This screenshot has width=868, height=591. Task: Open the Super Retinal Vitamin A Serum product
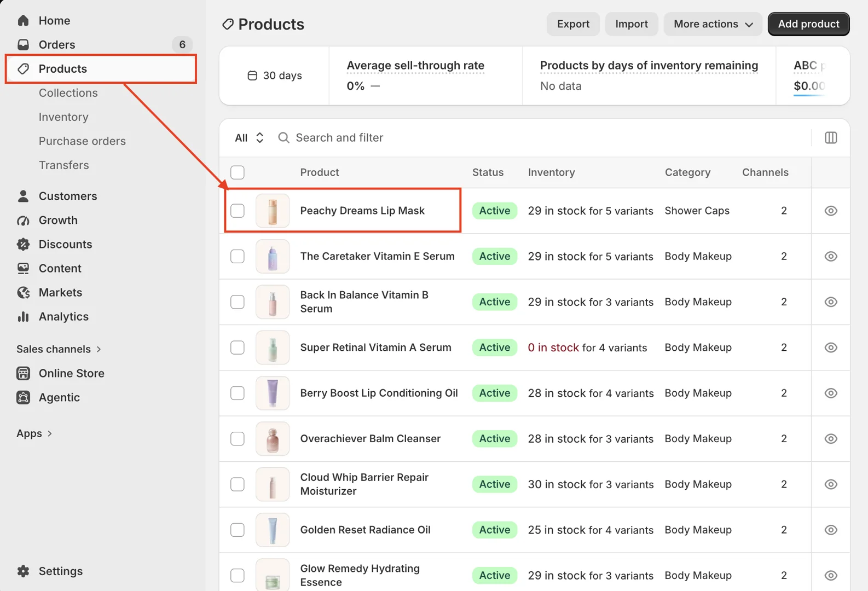(376, 347)
